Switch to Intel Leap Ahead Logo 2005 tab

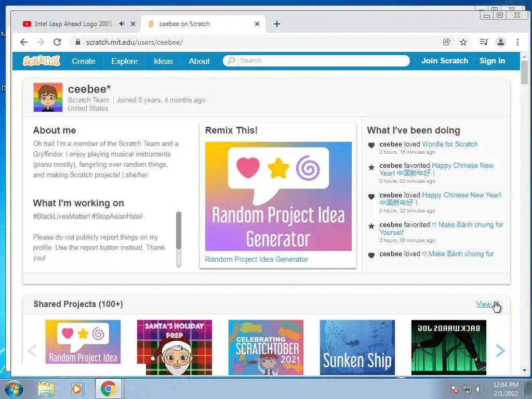(x=73, y=24)
